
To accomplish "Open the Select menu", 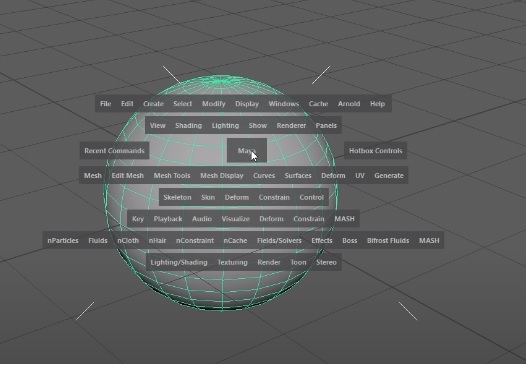I will click(x=182, y=104).
